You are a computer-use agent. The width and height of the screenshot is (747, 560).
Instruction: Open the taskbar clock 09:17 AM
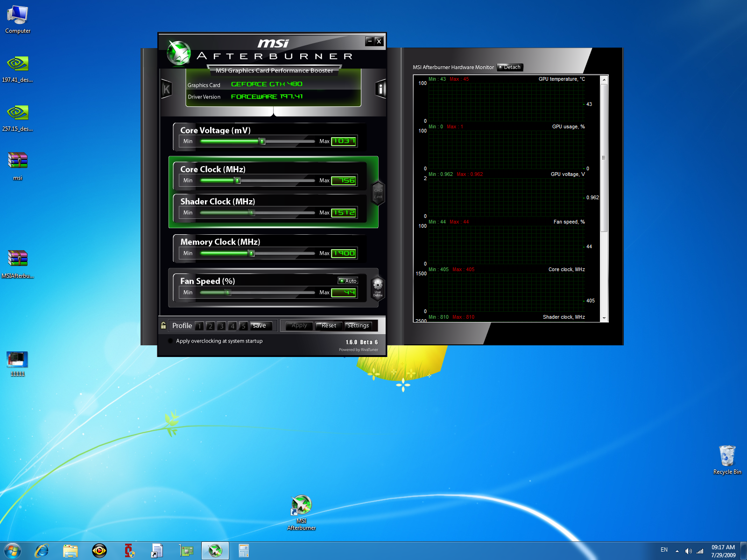coord(723,551)
